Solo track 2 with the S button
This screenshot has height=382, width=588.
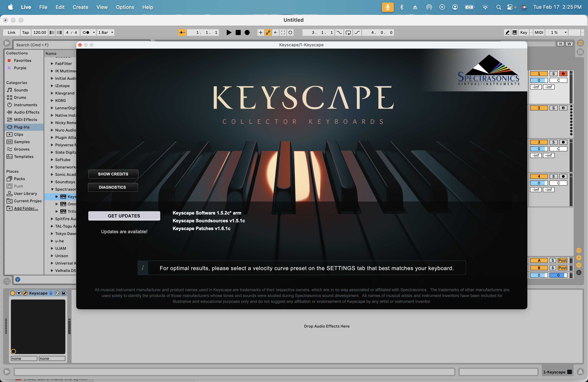[553, 108]
